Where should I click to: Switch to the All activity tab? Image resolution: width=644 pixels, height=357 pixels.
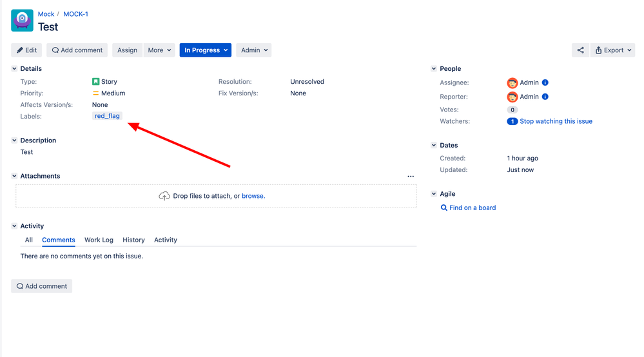tap(29, 240)
